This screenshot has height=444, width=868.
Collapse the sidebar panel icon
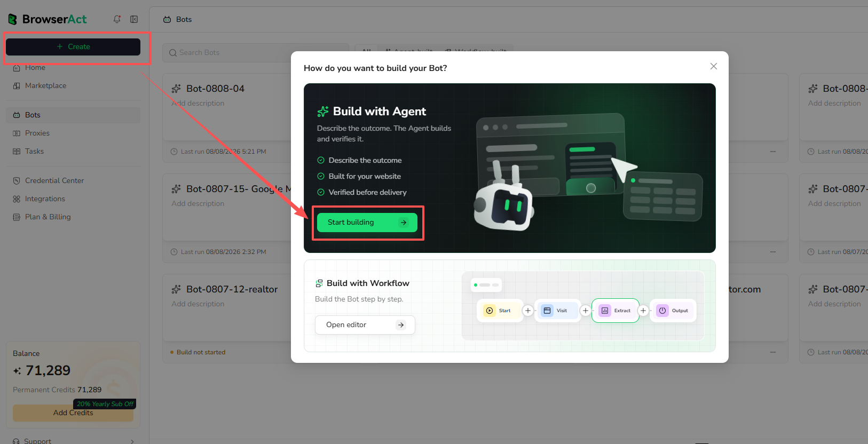(x=134, y=19)
